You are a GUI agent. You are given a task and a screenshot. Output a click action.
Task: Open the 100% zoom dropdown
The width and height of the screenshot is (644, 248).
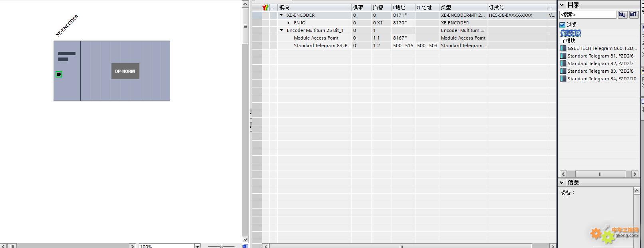tap(197, 246)
